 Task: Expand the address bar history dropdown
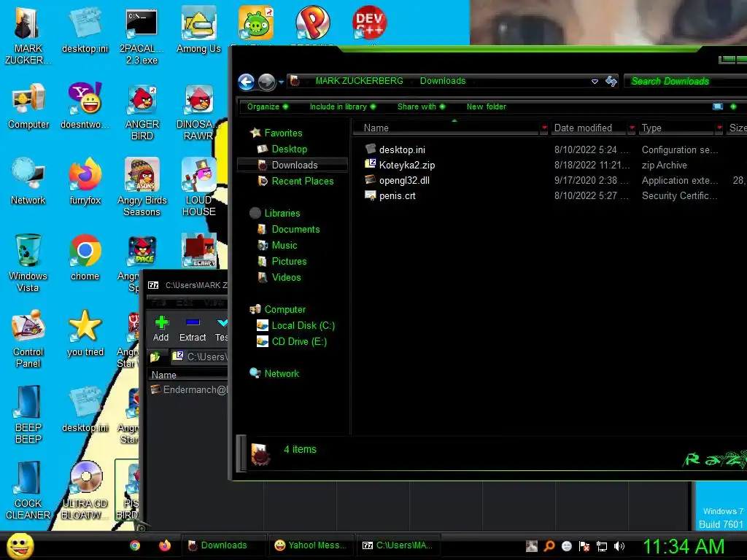595,82
